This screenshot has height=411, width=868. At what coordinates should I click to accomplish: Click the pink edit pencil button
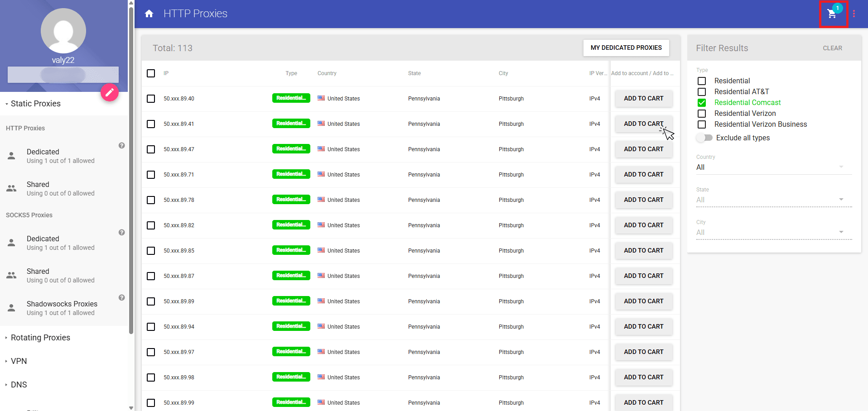point(109,92)
